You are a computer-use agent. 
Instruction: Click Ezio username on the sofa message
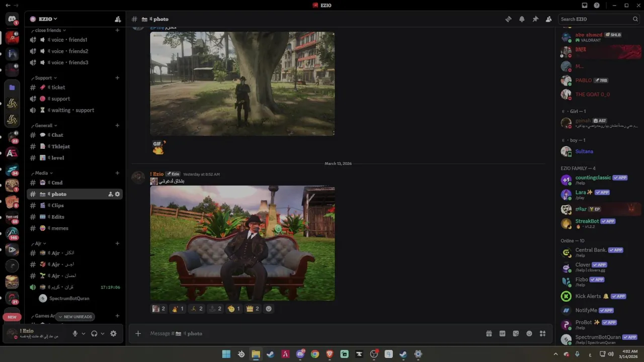[157, 174]
